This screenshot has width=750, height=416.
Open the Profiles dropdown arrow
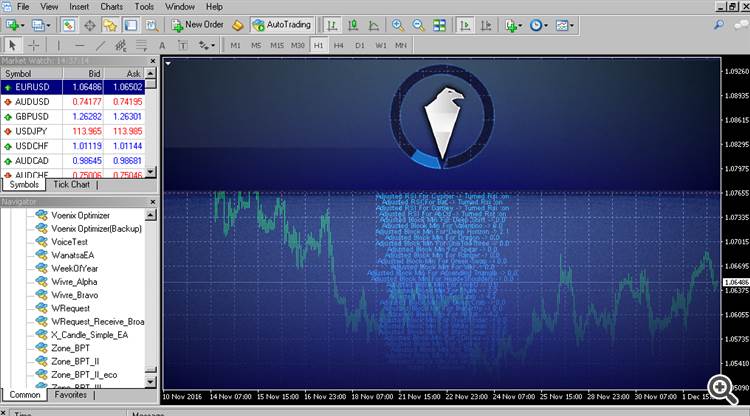tap(47, 25)
